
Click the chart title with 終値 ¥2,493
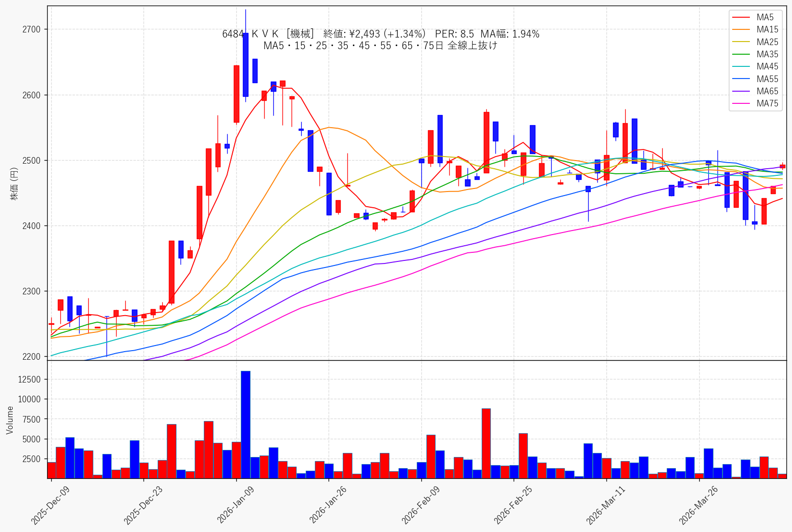click(x=381, y=34)
